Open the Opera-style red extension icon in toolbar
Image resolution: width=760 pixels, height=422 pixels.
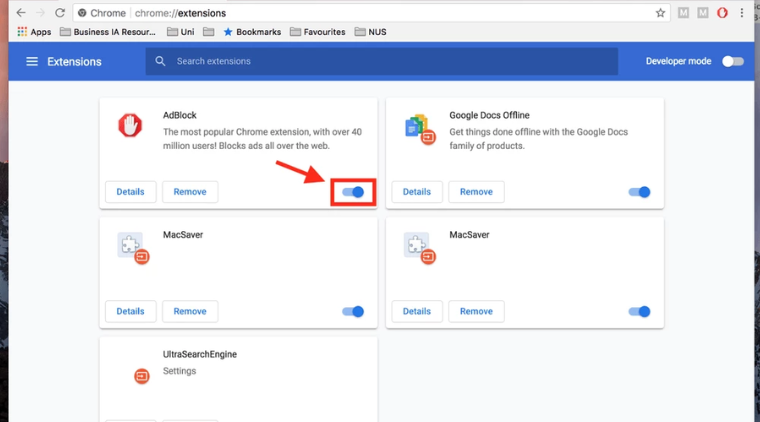coord(722,13)
